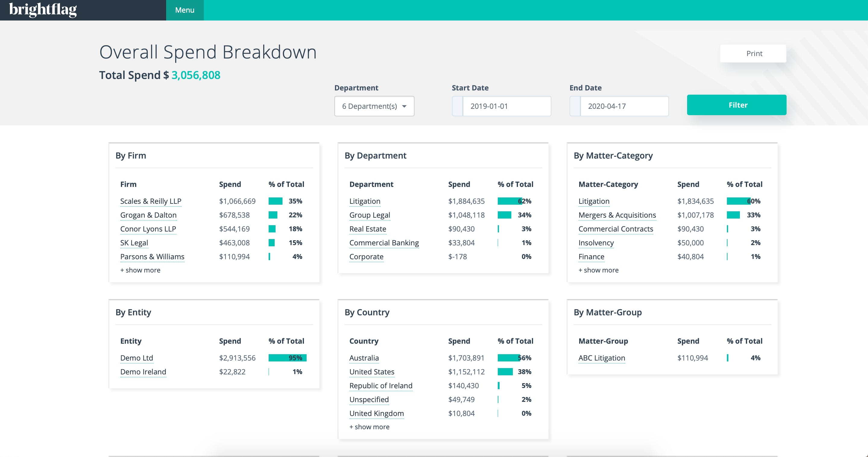Viewport: 868px width, 457px height.
Task: Expand show more under By Country
Action: click(x=369, y=427)
